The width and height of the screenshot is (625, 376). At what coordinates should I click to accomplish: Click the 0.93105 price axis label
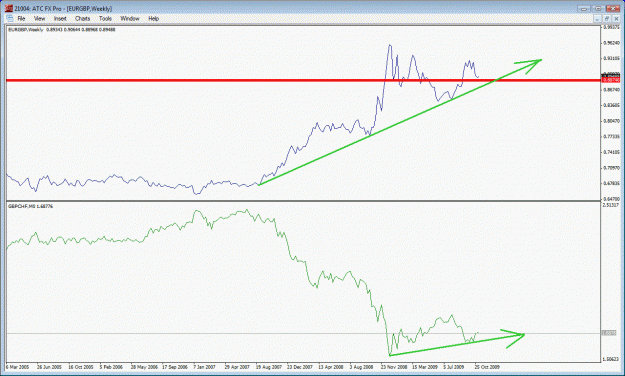pos(611,58)
